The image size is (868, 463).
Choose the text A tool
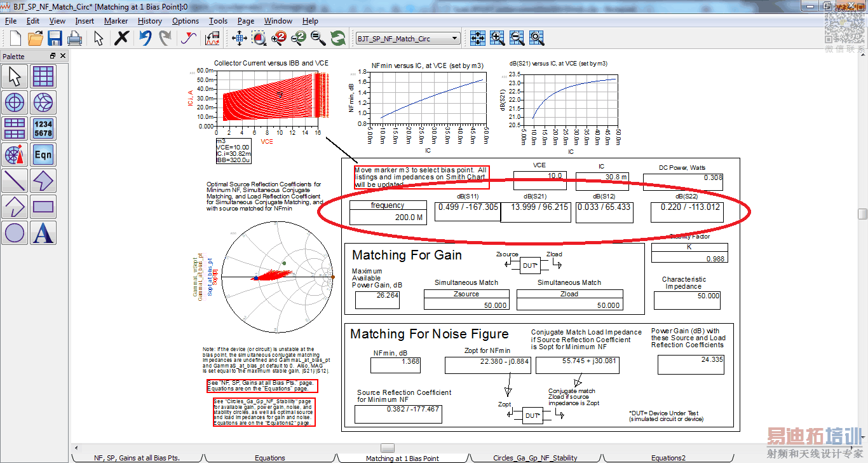(x=43, y=233)
